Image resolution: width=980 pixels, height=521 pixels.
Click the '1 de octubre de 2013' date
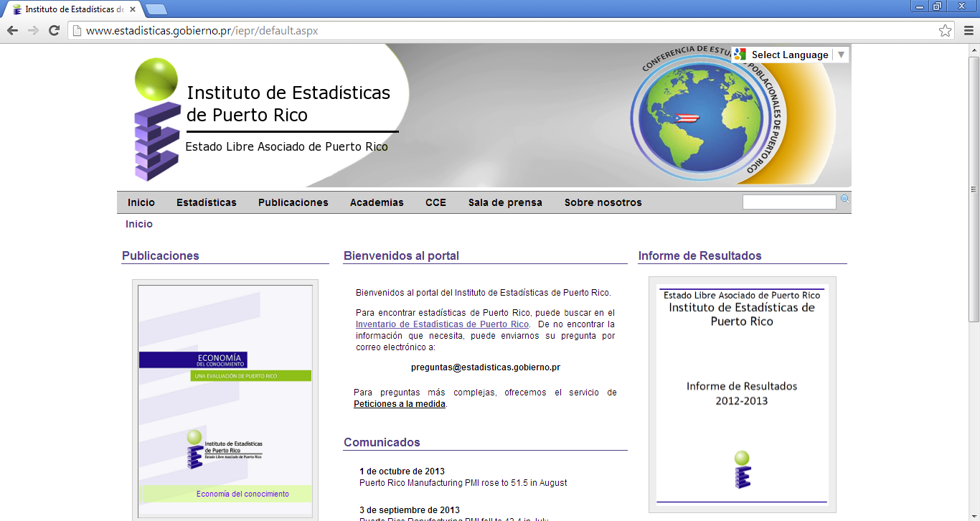402,471
